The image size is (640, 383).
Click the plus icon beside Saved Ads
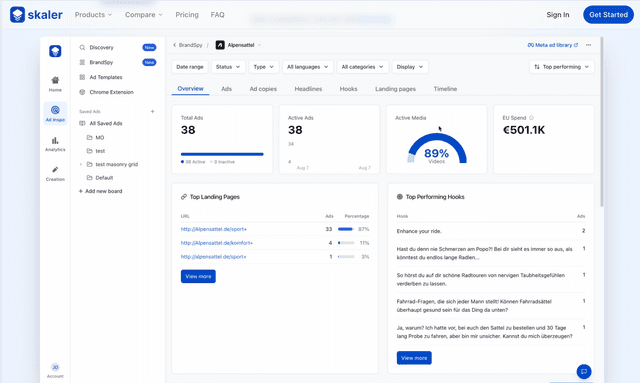pos(153,111)
